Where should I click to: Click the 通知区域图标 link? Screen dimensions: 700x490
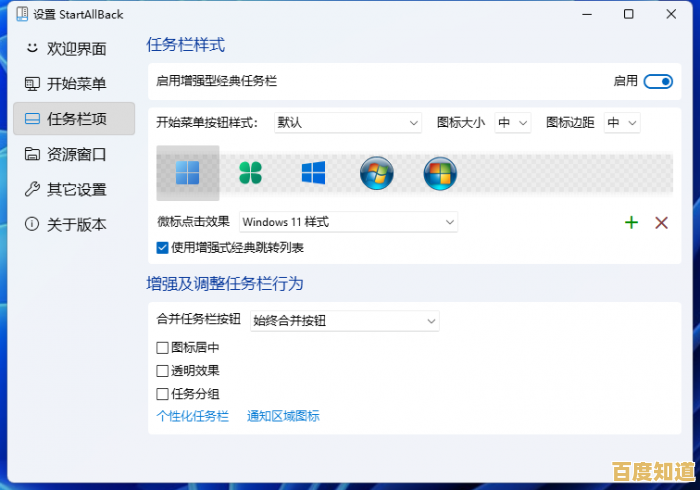283,416
